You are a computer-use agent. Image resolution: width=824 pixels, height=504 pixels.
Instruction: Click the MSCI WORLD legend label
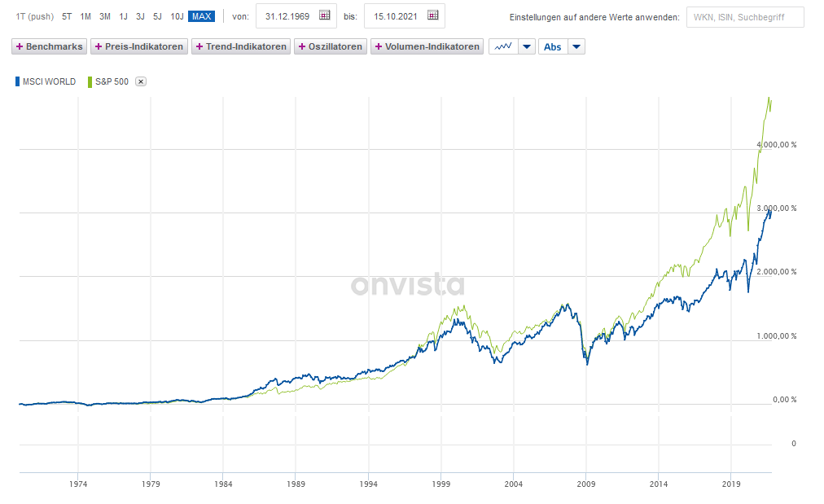pyautogui.click(x=50, y=81)
